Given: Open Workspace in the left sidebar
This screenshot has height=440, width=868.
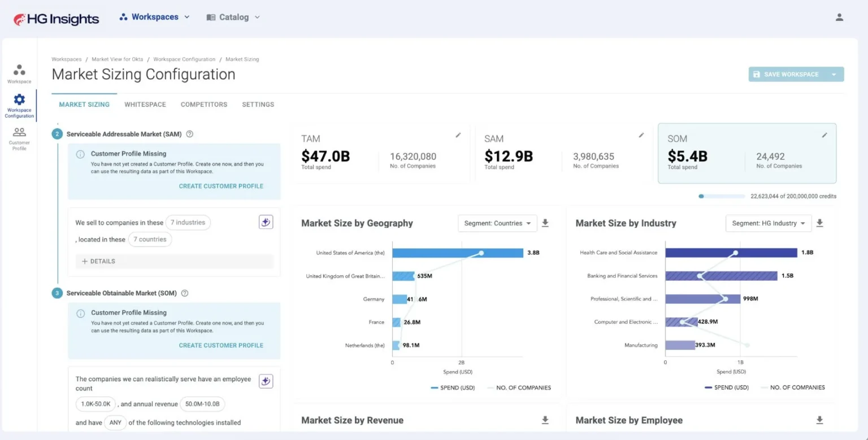Looking at the screenshot, I should pyautogui.click(x=19, y=74).
